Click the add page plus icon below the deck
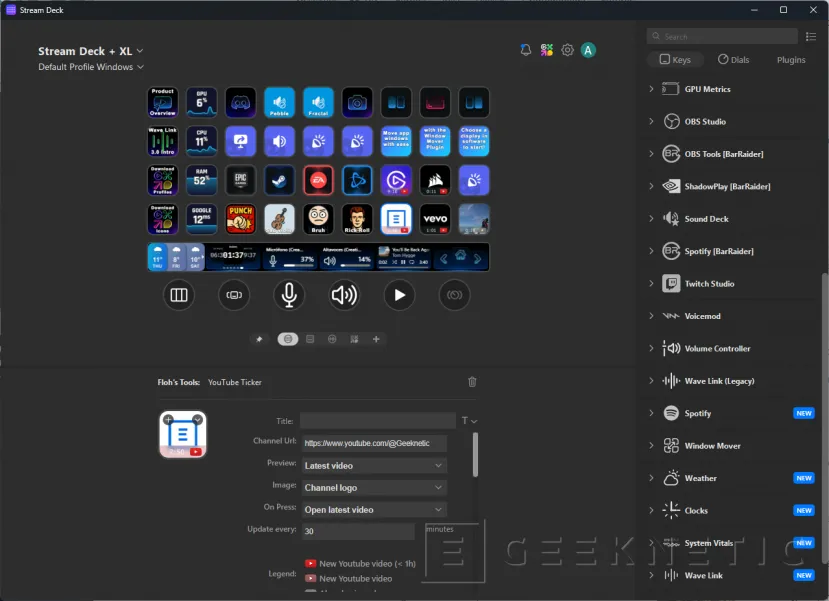Image resolution: width=829 pixels, height=601 pixels. 377,339
